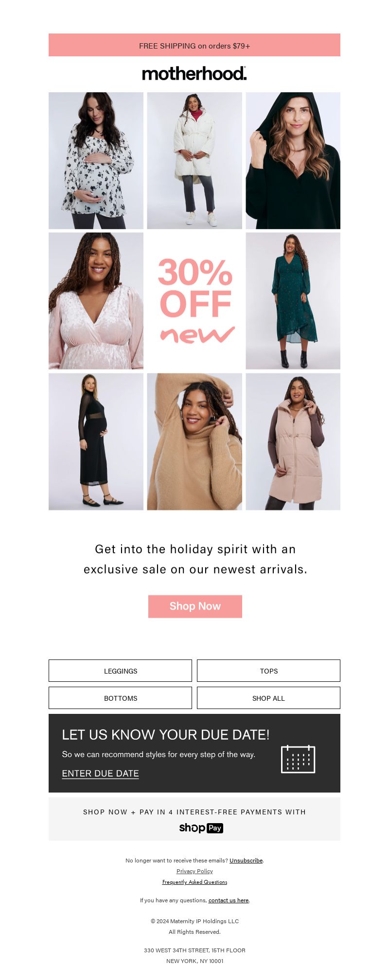
Task: Open the green midi dress photo
Action: click(293, 301)
